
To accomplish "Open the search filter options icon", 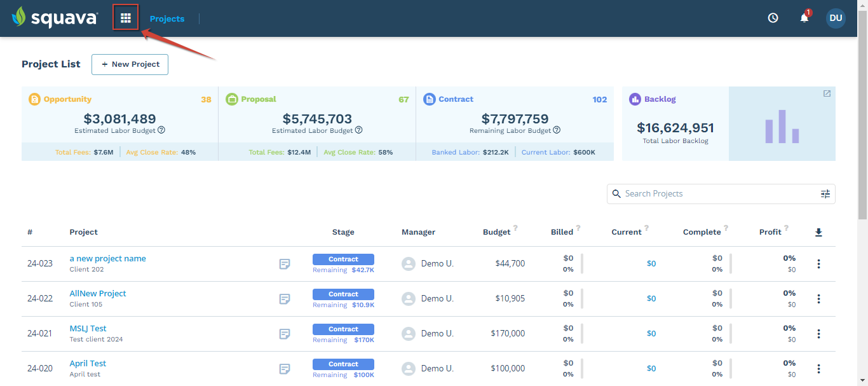I will (x=825, y=194).
